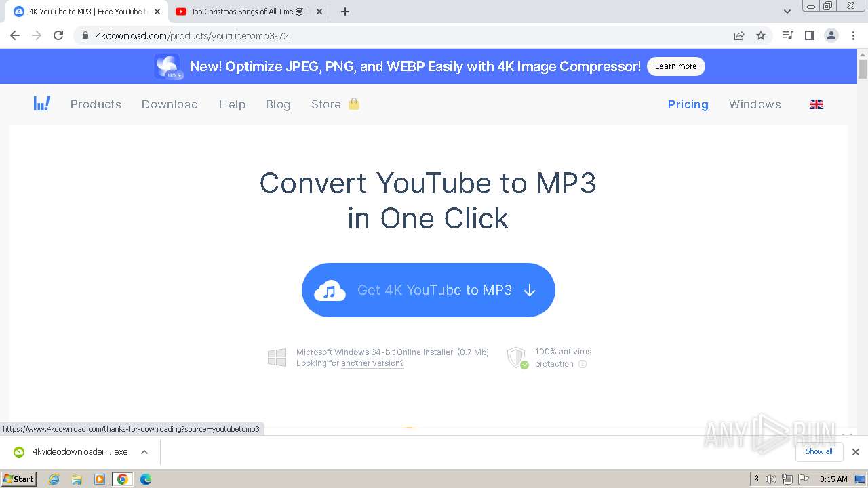This screenshot has height=488, width=868.
Task: Click the Learn more banner button
Action: [x=675, y=66]
